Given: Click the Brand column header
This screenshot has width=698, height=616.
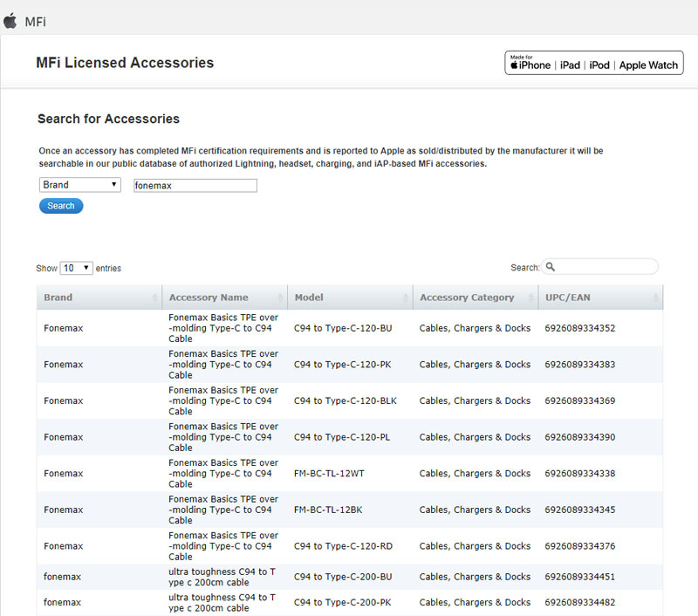Looking at the screenshot, I should click(99, 298).
